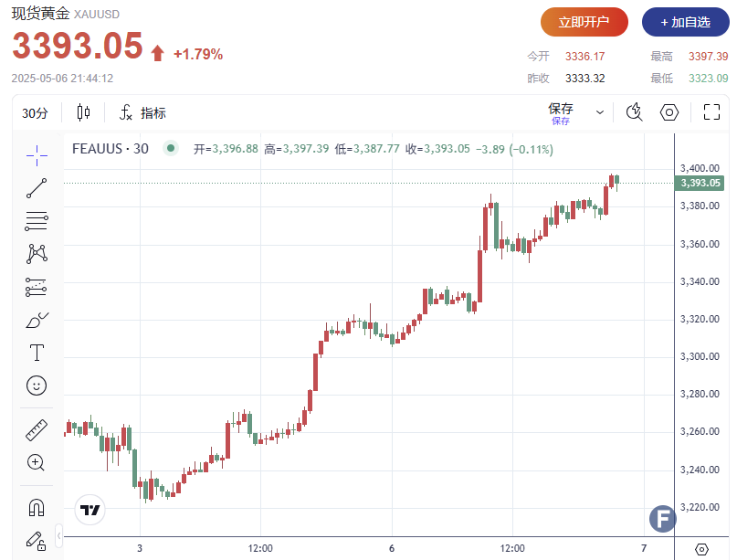Screen dimensions: 737x560
Task: Open chart settings hexagon in top toolbar
Action: pyautogui.click(x=669, y=112)
